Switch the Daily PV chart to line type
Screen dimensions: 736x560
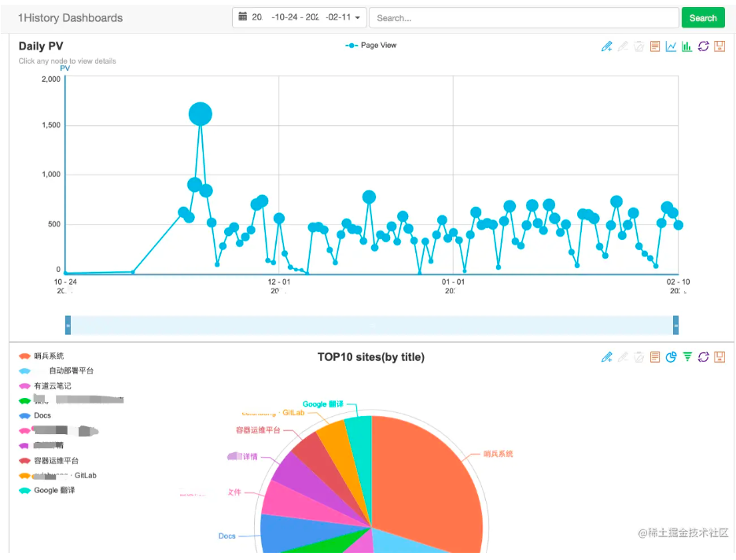point(671,46)
